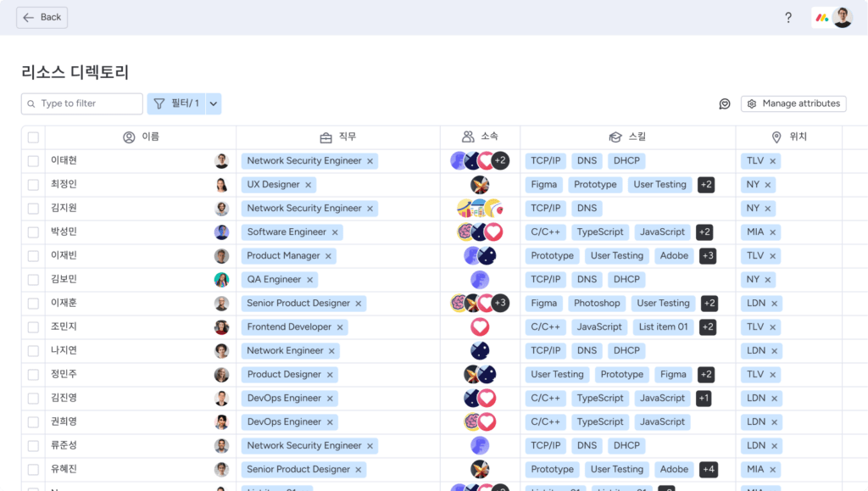Click the heart team icon for 조민지
The height and width of the screenshot is (491, 868).
pos(480,327)
